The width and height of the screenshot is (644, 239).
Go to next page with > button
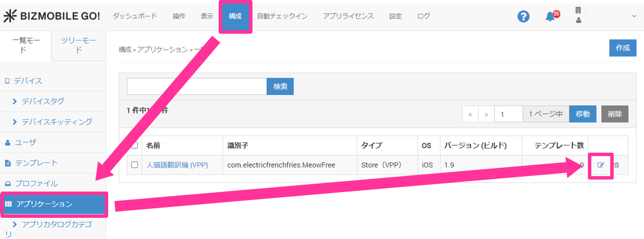tap(486, 114)
